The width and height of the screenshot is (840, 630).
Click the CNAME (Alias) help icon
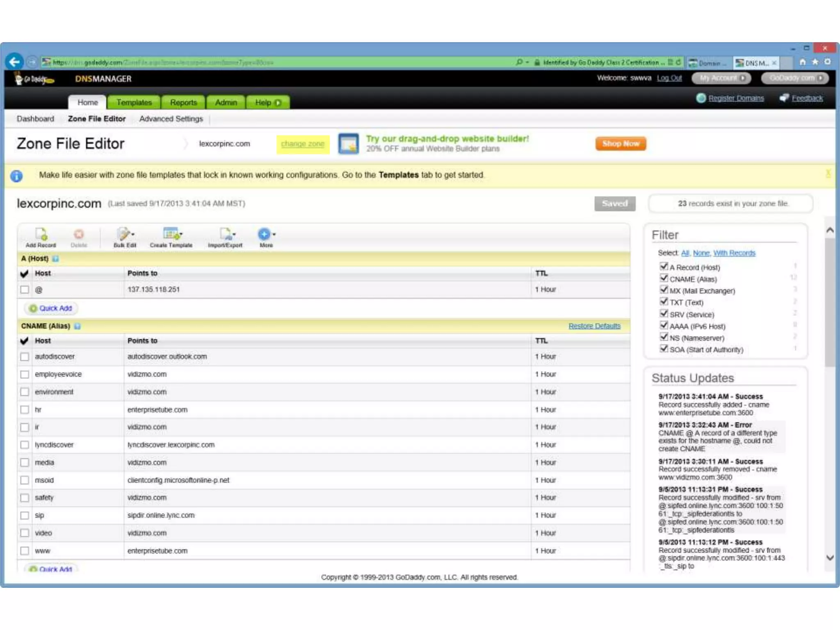(78, 326)
